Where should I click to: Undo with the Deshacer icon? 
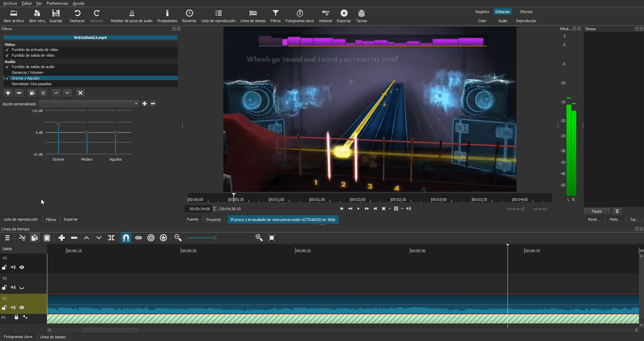[x=77, y=16]
